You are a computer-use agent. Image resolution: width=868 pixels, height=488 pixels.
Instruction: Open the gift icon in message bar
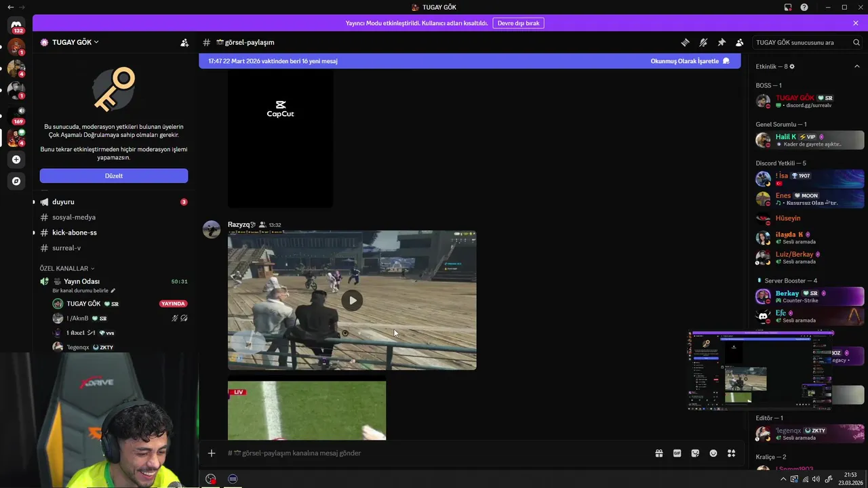[x=658, y=453]
